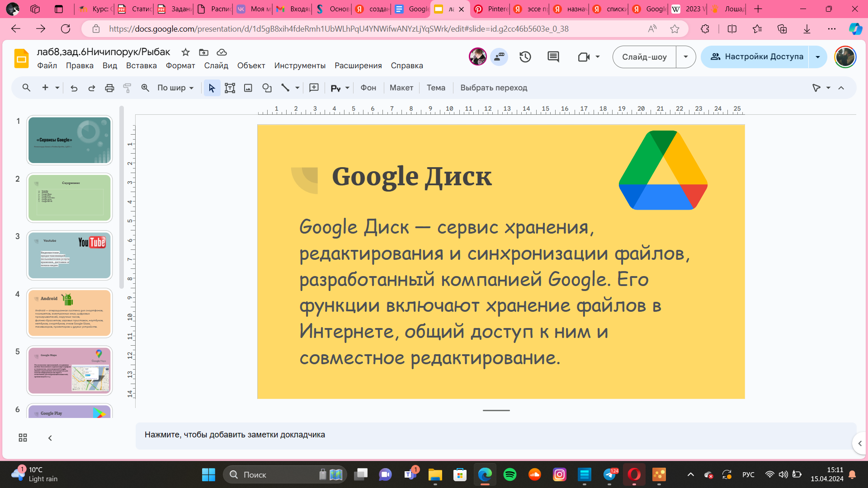Expand the slideshow options dropdown arrow

click(x=685, y=57)
